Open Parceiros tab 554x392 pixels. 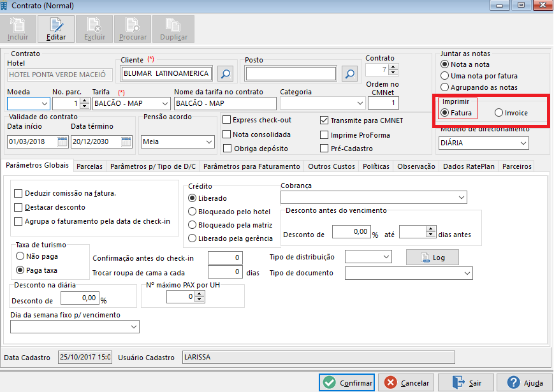coord(517,166)
